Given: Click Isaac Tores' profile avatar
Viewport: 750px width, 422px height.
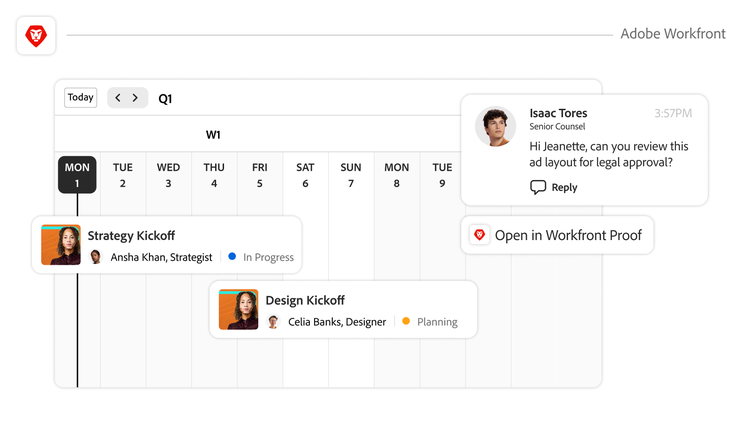Looking at the screenshot, I should pos(495,127).
